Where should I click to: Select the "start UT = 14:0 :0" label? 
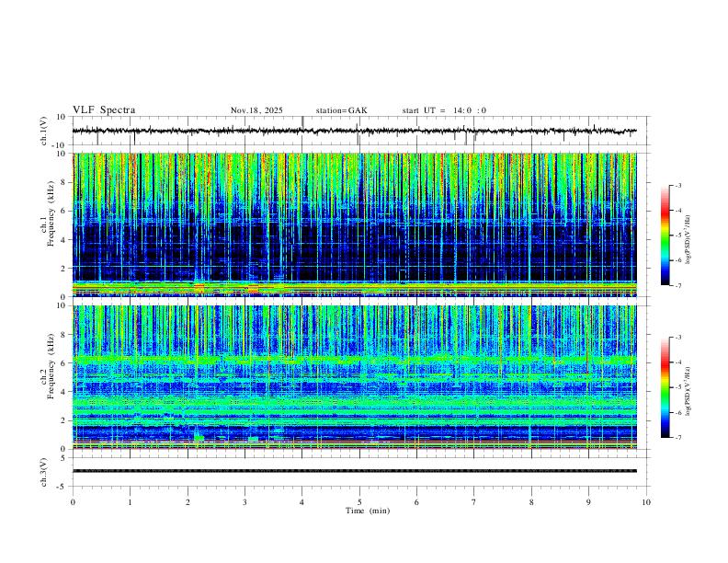(444, 110)
